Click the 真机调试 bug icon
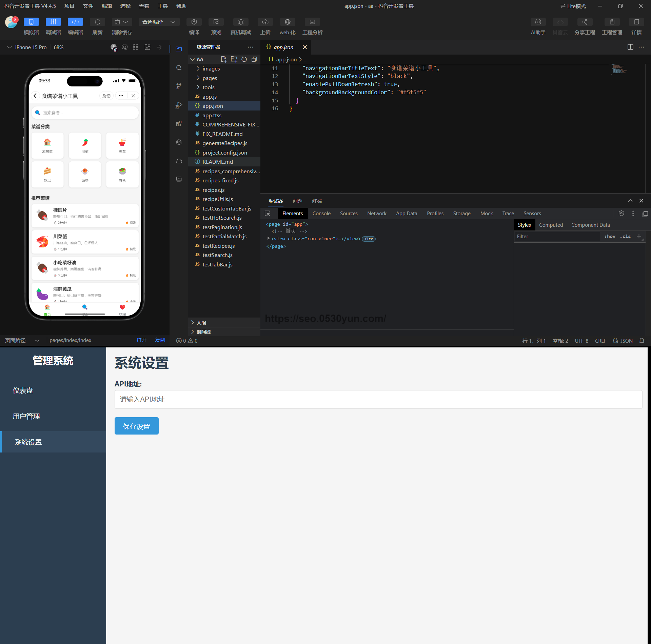Screen dimensions: 651x644 point(241,22)
